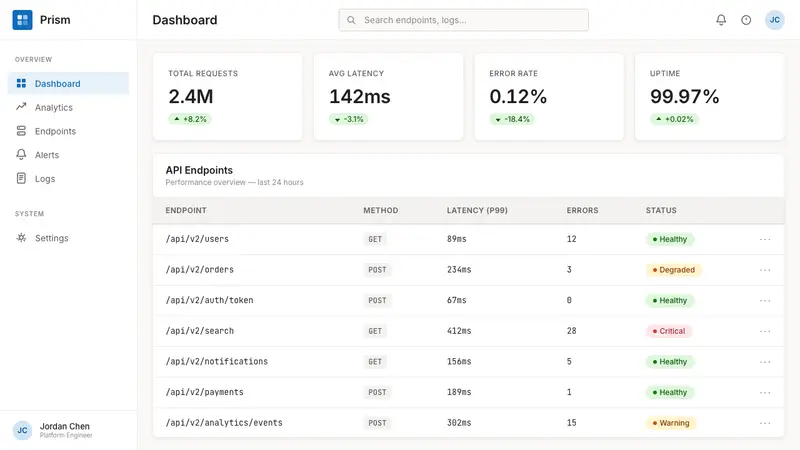Screen dimensions: 800x450
Task: Click the Total Requests card
Action: (x=228, y=96)
